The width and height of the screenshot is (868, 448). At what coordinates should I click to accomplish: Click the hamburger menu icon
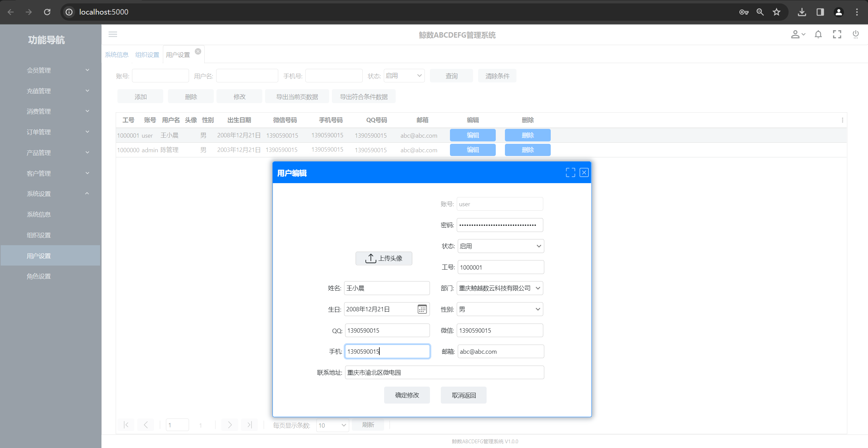click(x=113, y=34)
